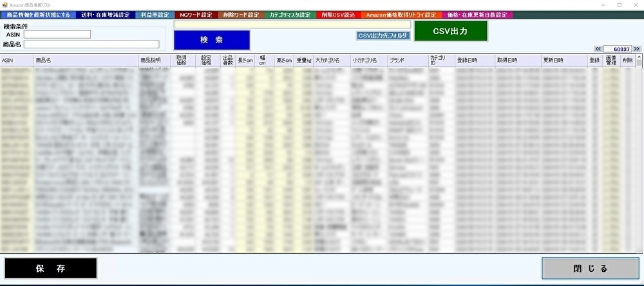The width and height of the screenshot is (644, 286).
Task: Select the 小カテゴリ名 column header
Action: [369, 61]
